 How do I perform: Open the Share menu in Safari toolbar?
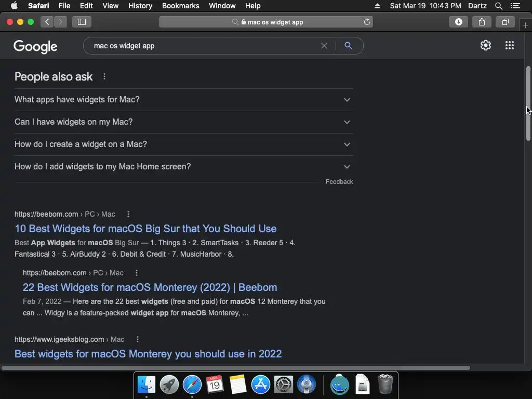coord(482,22)
